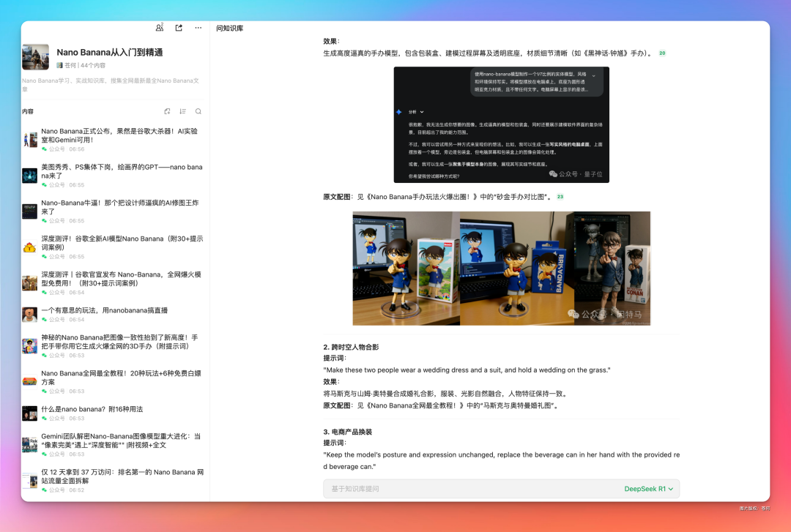Open the dark chat screenshot image
Screen dimensions: 791x532
pos(502,124)
